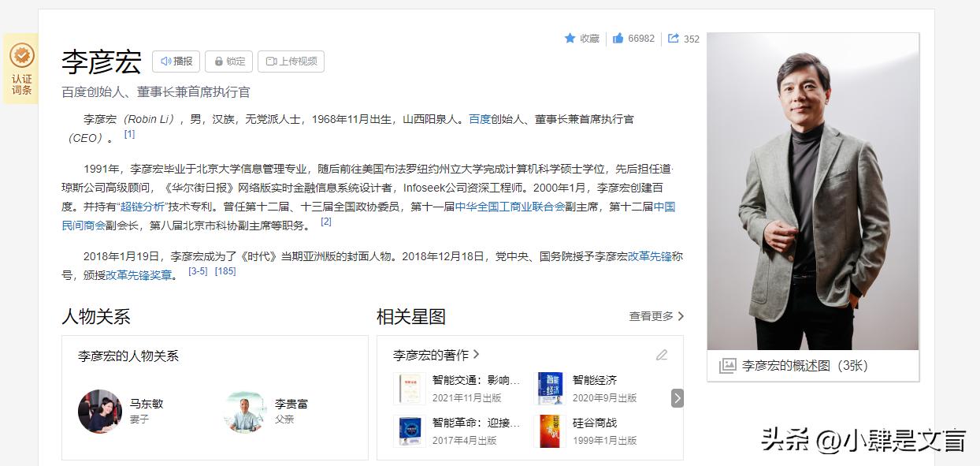The image size is (980, 466).
Task: Share the entry using the share icon
Action: point(674,38)
